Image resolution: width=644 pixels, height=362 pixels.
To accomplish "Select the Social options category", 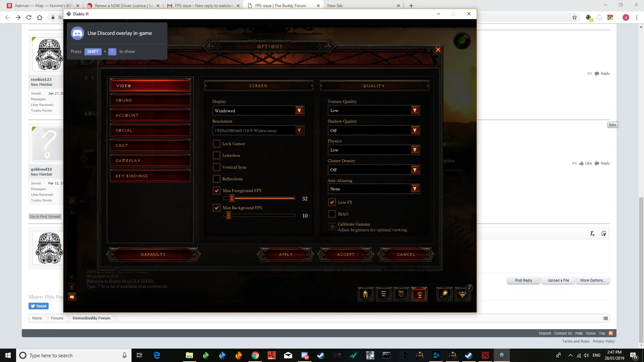I will (150, 130).
